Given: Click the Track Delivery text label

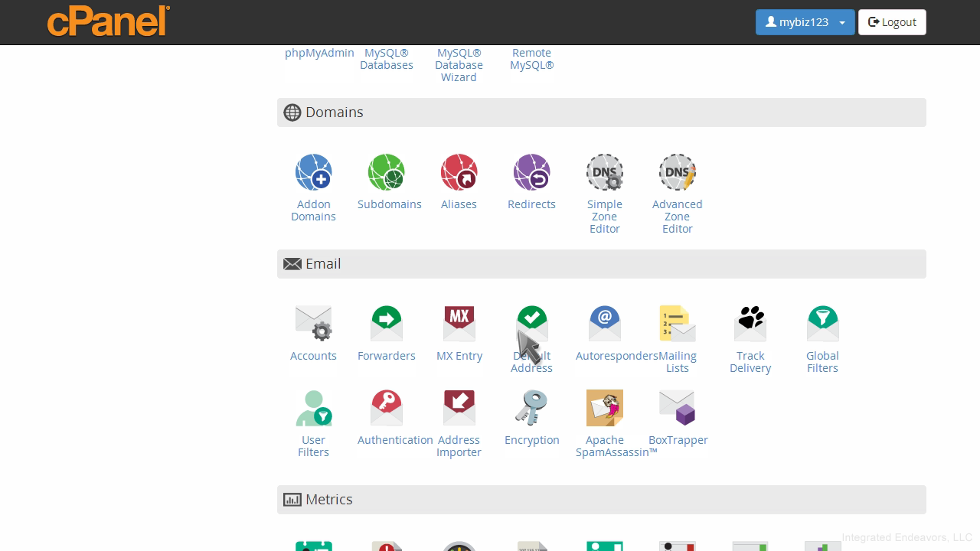Looking at the screenshot, I should point(750,362).
